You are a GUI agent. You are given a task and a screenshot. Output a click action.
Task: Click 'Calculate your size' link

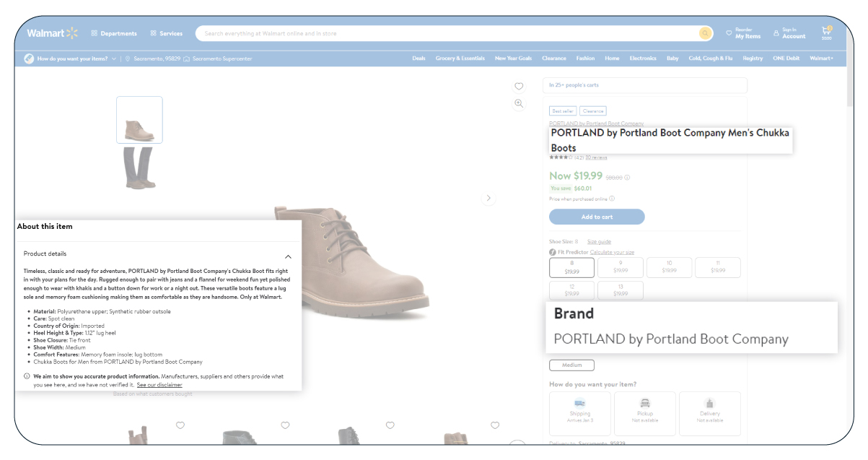(x=612, y=252)
